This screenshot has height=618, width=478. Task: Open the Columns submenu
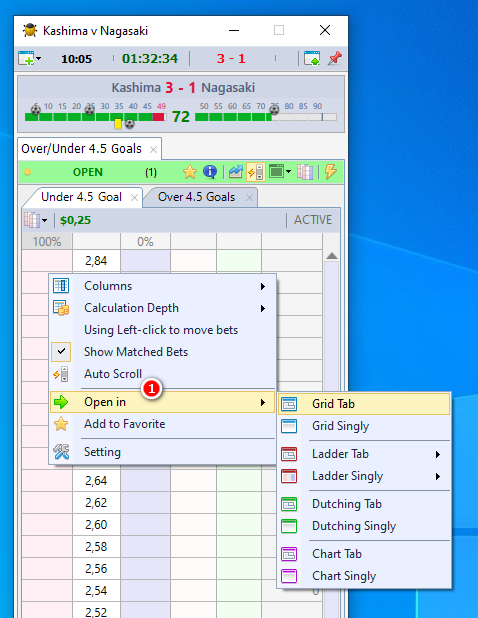tap(163, 286)
